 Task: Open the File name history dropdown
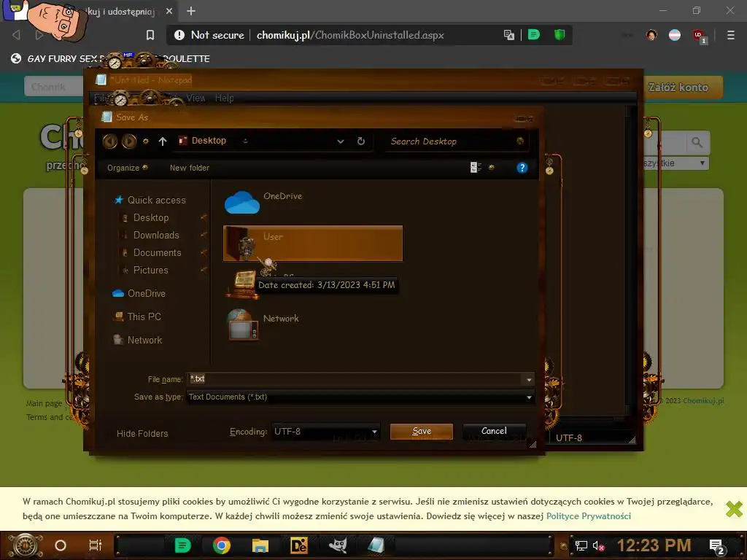(529, 379)
